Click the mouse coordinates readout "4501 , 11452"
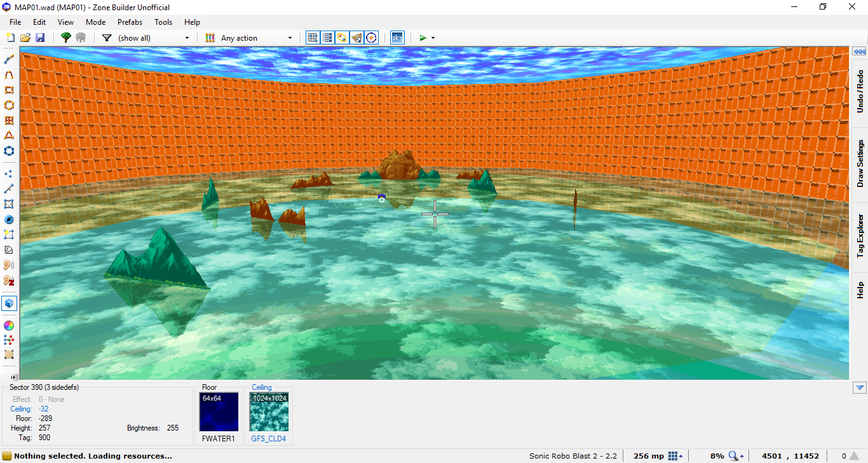This screenshot has width=868, height=463. coord(790,456)
